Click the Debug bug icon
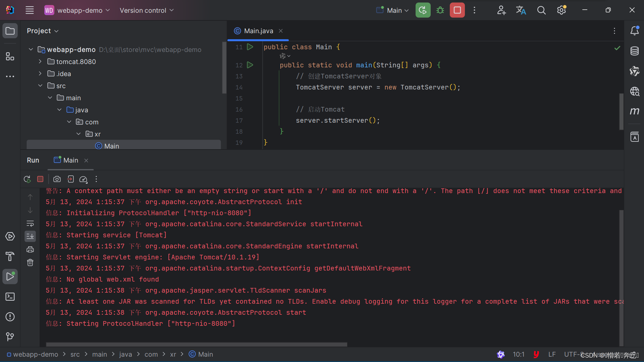The height and width of the screenshot is (362, 644). pos(440,10)
